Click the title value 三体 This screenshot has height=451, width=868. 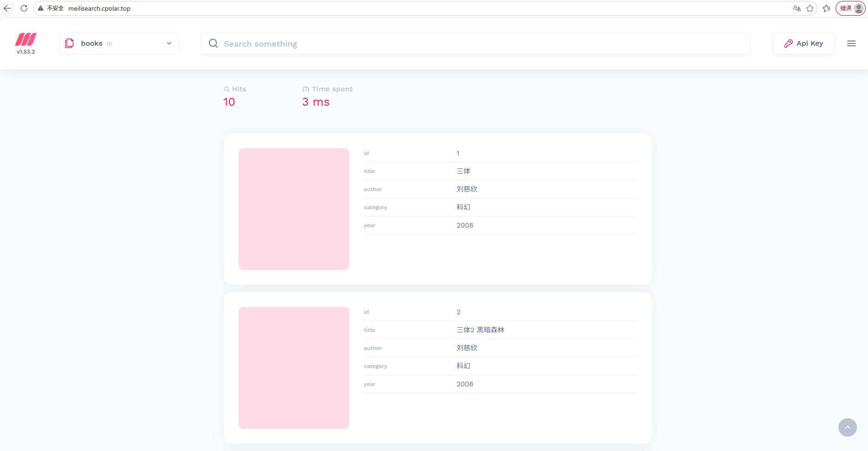pos(463,171)
